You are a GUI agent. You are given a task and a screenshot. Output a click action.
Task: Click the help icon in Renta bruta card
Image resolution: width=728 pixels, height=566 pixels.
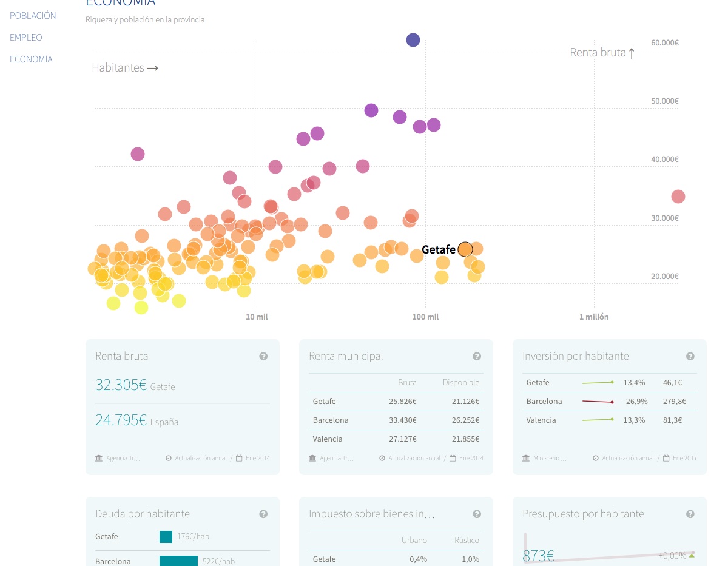pyautogui.click(x=263, y=357)
